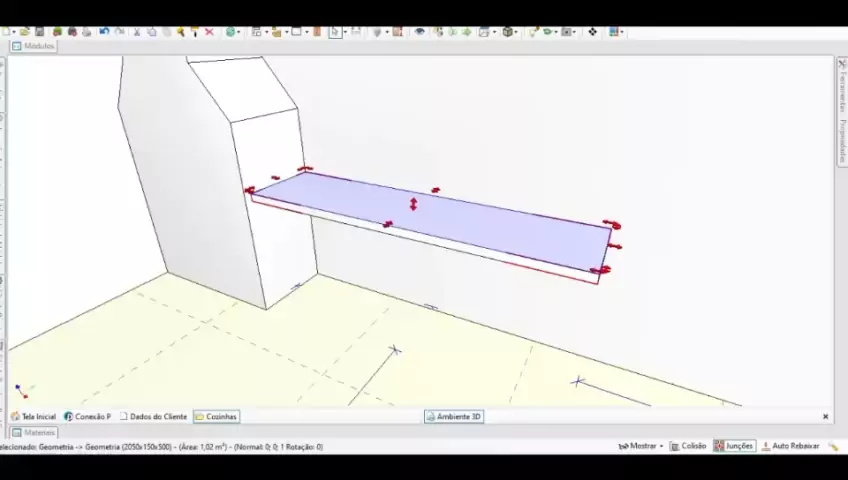
Task: Toggle the Junções option
Action: [733, 446]
